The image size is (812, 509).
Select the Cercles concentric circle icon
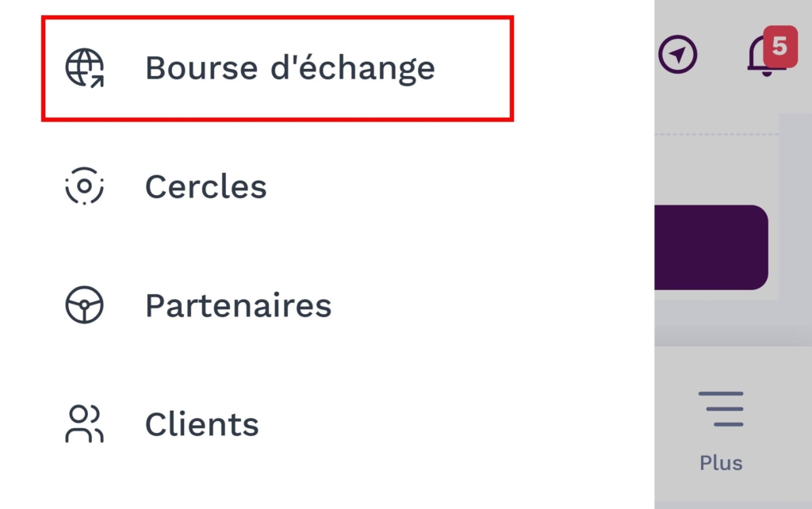84,186
